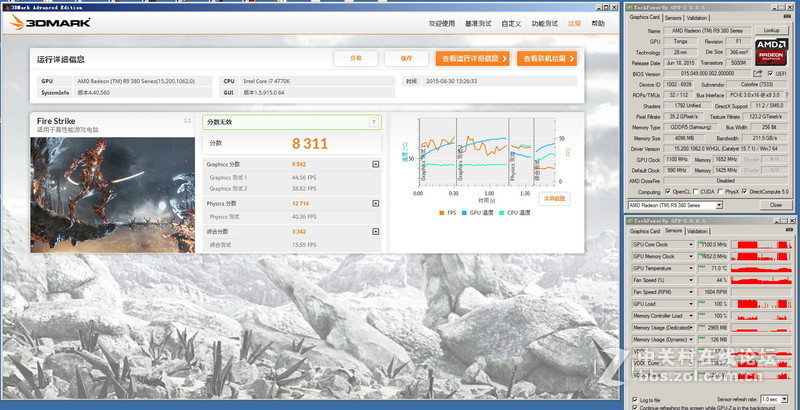Screen dimensions: 800x410
Task: Open the Memory Usage (Dedicated) sensor dropdown
Action: coord(691,327)
